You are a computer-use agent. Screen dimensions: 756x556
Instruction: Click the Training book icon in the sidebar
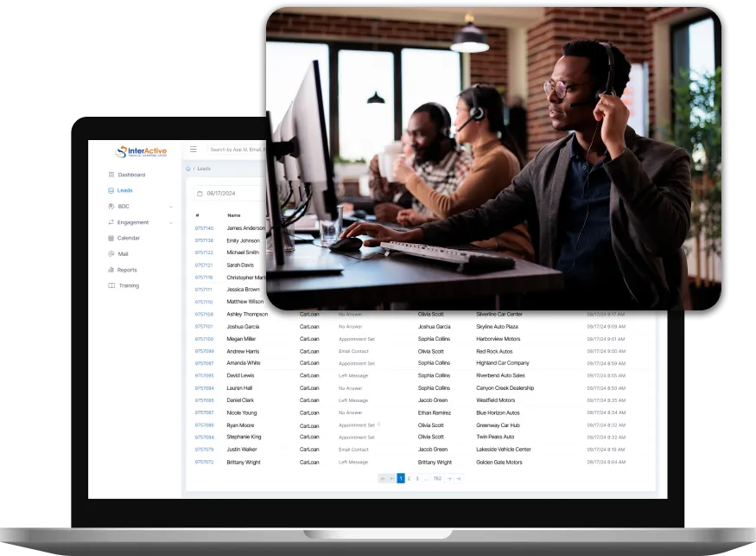(111, 285)
